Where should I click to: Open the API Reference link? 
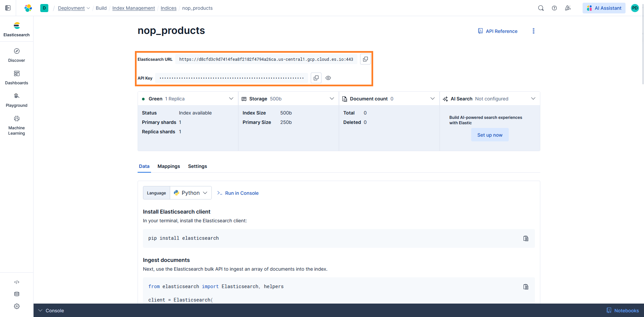[x=498, y=31]
